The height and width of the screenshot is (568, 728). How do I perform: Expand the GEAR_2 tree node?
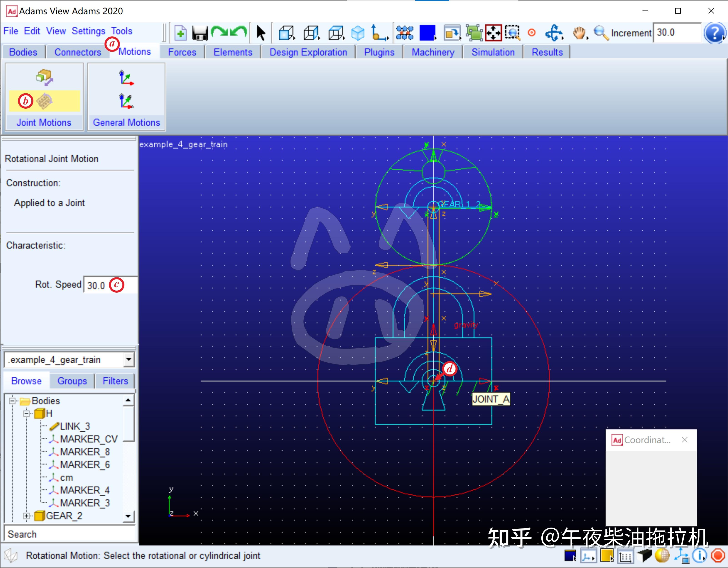pyautogui.click(x=26, y=516)
